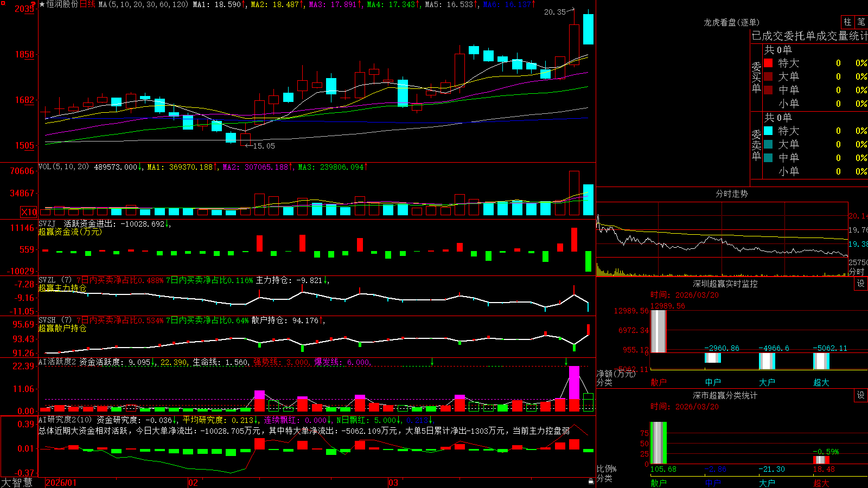Click the 15.05 low price label on the K-line
The image size is (868, 488).
[264, 146]
